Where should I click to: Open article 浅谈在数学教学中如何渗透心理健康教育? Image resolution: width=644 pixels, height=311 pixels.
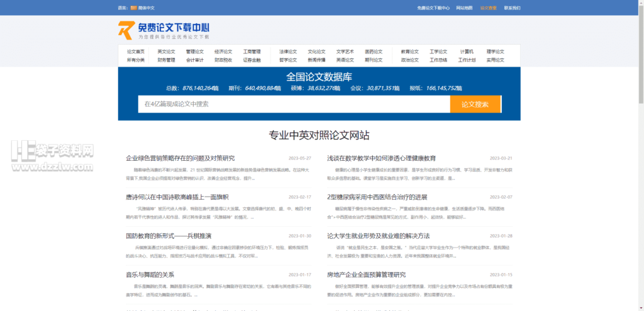coord(382,158)
